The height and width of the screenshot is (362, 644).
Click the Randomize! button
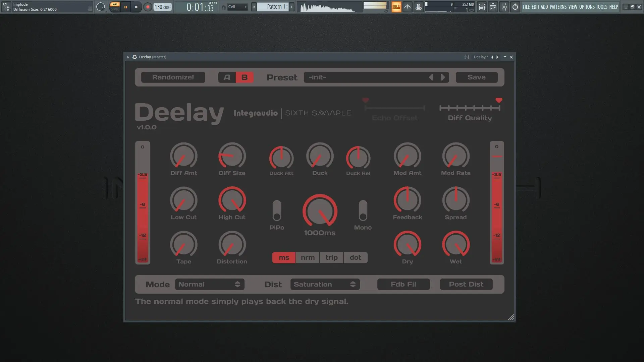[173, 77]
